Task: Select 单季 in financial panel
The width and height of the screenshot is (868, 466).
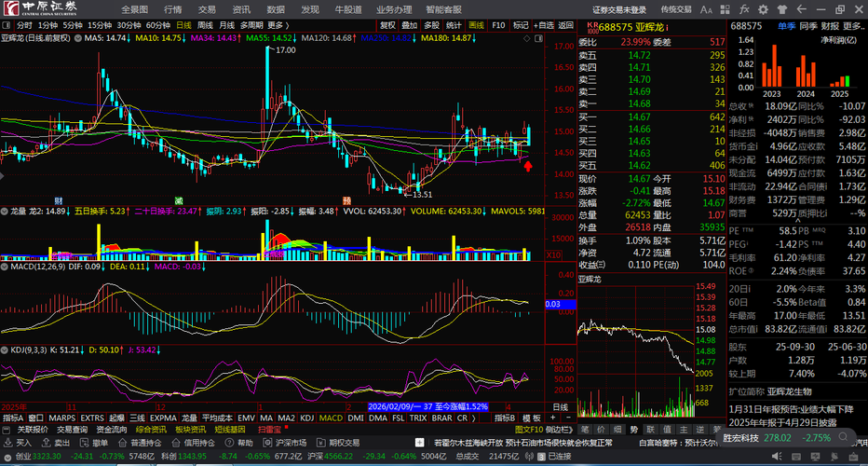Action: pyautogui.click(x=786, y=26)
